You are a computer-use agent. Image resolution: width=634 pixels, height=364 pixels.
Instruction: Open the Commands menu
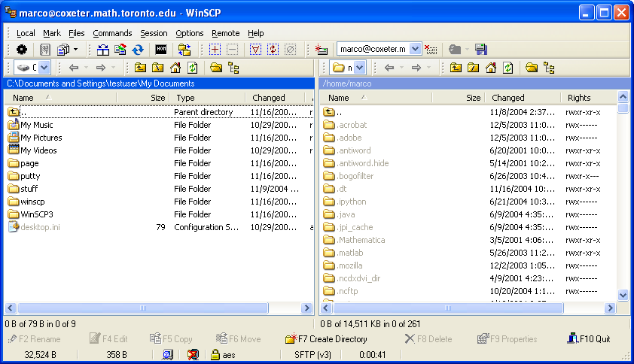pos(112,33)
